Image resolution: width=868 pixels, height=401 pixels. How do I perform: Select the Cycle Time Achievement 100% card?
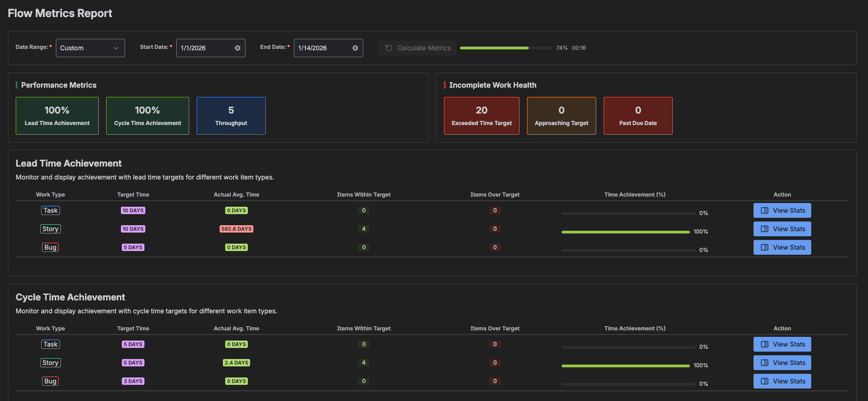click(148, 116)
